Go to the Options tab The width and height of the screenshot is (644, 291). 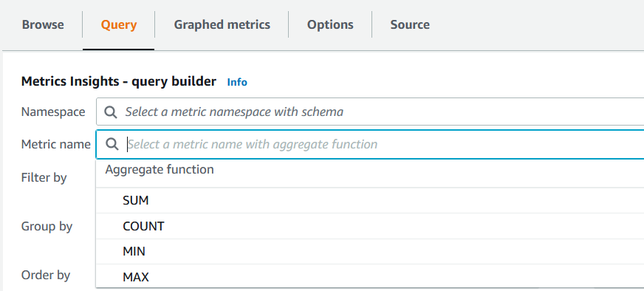(x=330, y=24)
